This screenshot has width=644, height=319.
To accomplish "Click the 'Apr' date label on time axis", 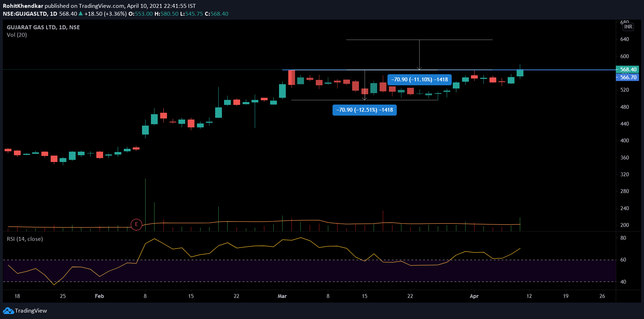I will (474, 296).
